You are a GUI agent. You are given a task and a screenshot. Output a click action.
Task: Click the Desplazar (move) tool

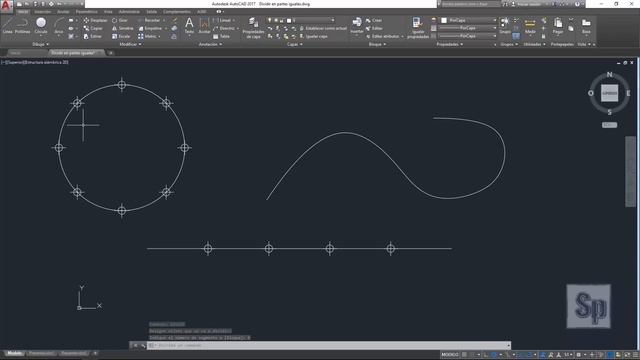point(95,20)
